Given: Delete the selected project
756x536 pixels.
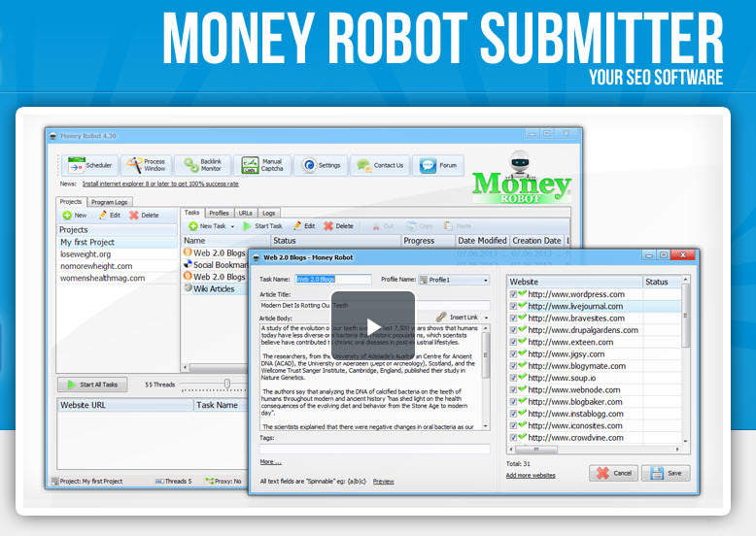Looking at the screenshot, I should tap(144, 216).
